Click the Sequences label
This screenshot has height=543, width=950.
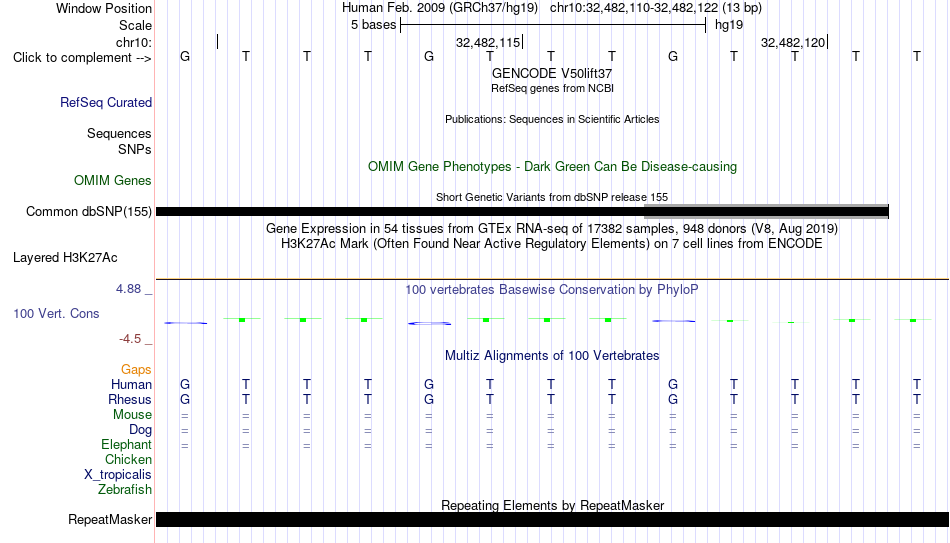click(x=119, y=133)
